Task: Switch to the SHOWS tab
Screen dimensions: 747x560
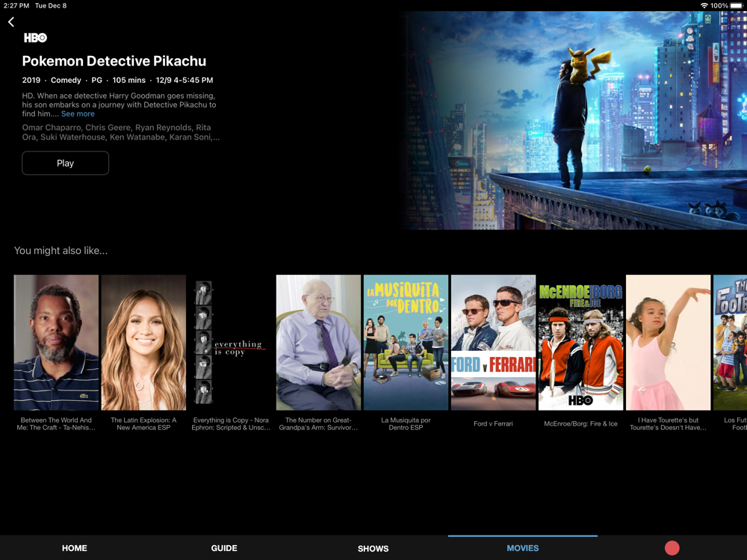Action: click(373, 549)
